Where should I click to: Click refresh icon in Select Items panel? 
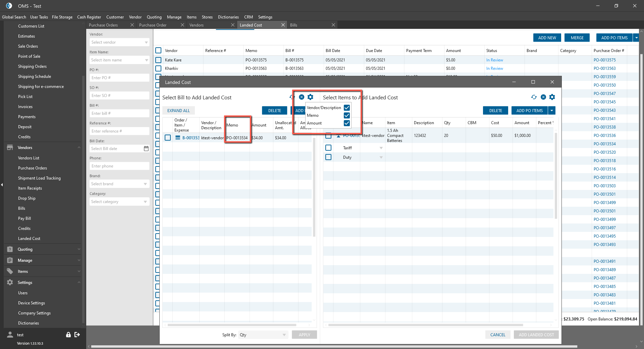pos(534,97)
